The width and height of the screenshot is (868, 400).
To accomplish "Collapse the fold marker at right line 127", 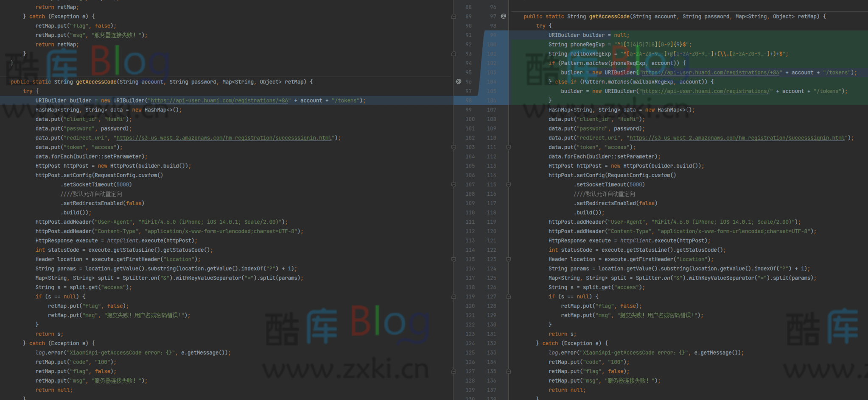I will [508, 297].
